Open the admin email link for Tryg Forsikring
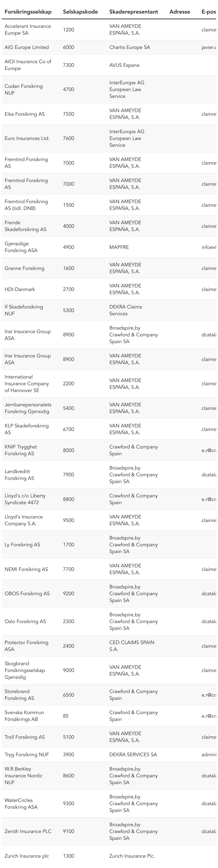 (209, 754)
